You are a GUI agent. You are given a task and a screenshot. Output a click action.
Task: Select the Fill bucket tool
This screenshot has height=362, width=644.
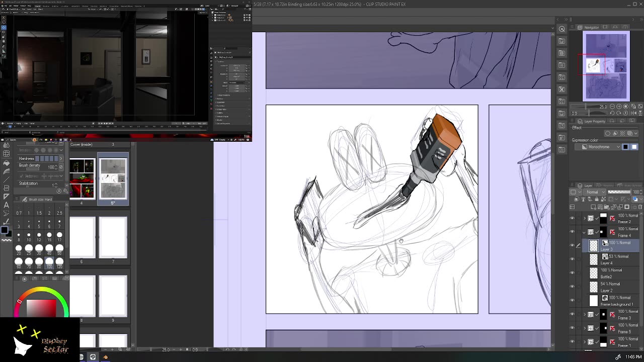6,163
